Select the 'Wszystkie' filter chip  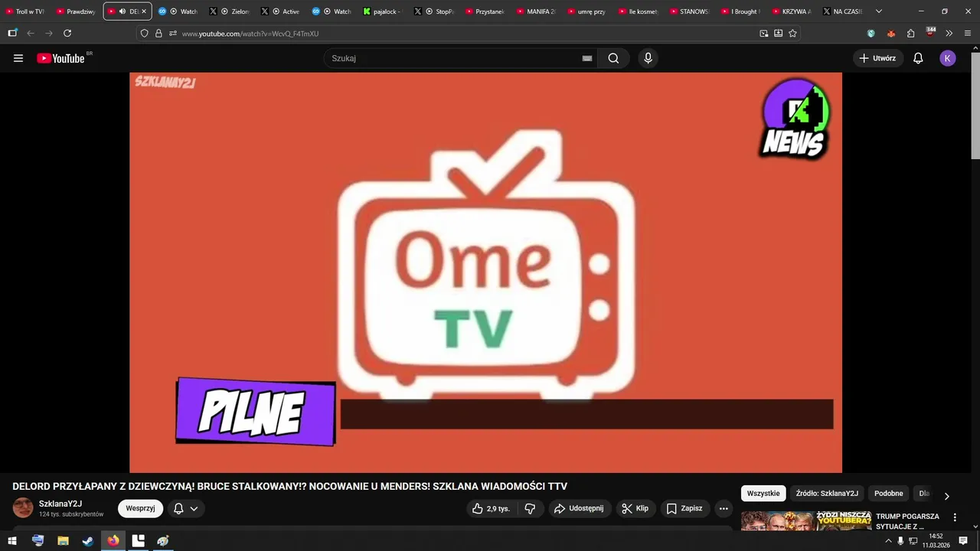763,494
